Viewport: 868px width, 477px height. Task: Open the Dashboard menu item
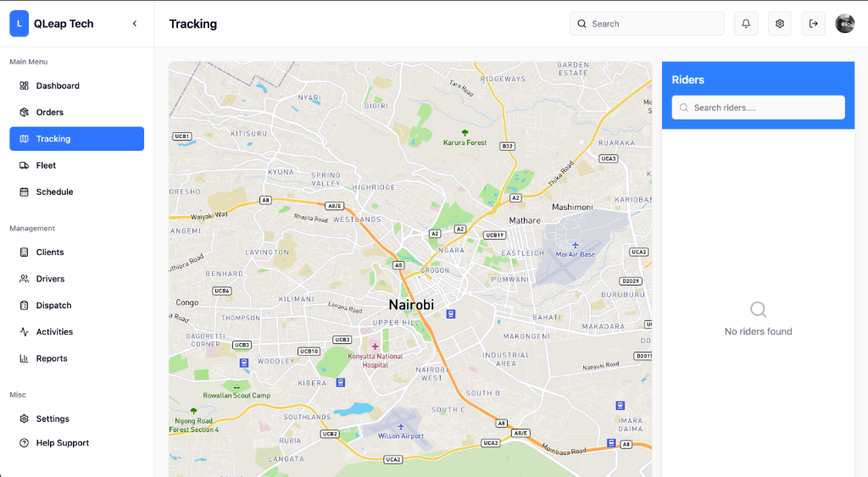(57, 86)
